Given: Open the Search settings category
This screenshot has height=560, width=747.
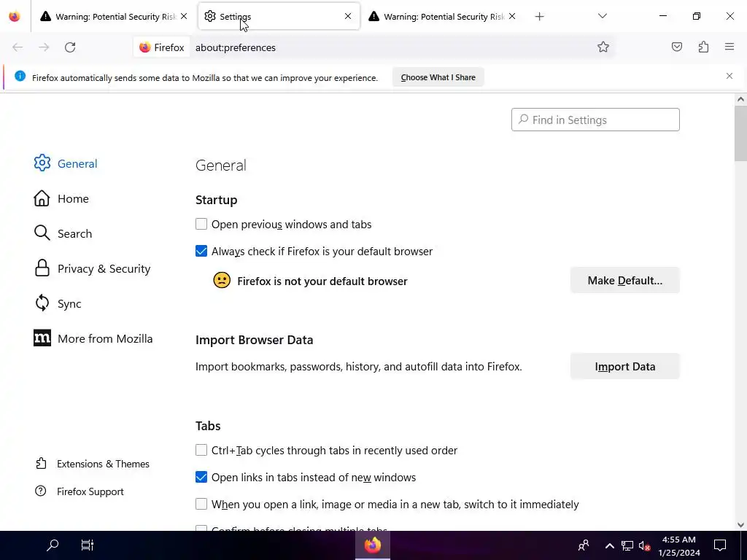Looking at the screenshot, I should 63,233.
